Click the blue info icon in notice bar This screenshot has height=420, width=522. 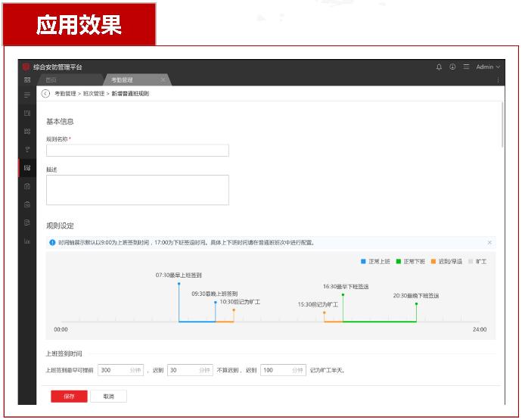(x=52, y=243)
